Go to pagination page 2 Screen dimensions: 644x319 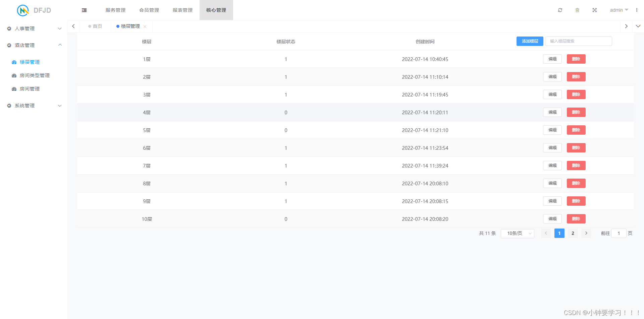point(573,233)
